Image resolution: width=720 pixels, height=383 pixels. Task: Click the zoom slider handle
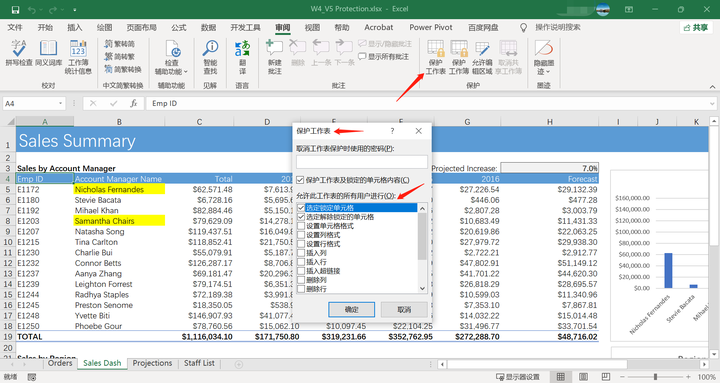(655, 377)
